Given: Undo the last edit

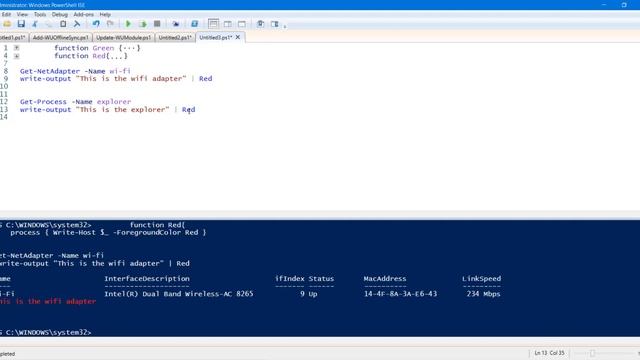Looking at the screenshot, I should tap(96, 24).
